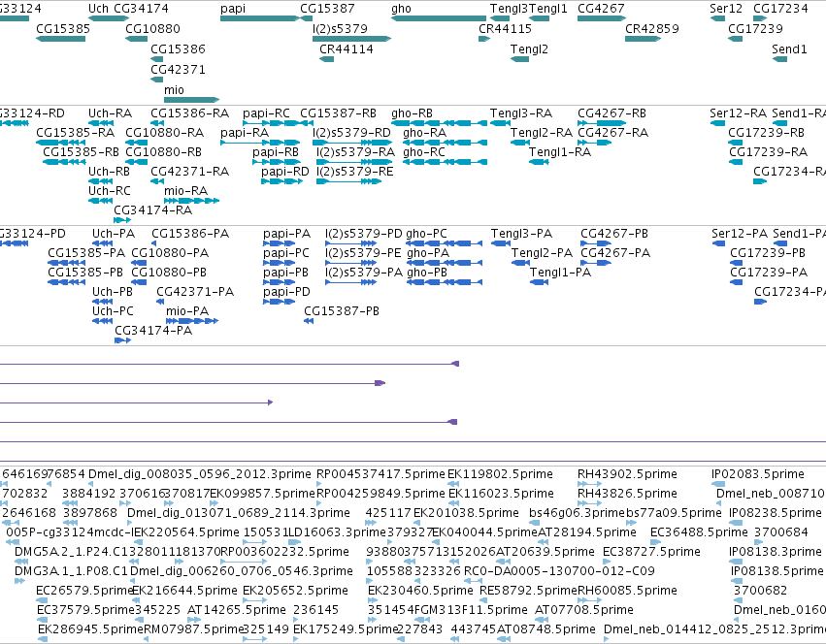Click the papi-RC transcript label
Image resolution: width=826 pixels, height=644 pixels.
coord(266,113)
